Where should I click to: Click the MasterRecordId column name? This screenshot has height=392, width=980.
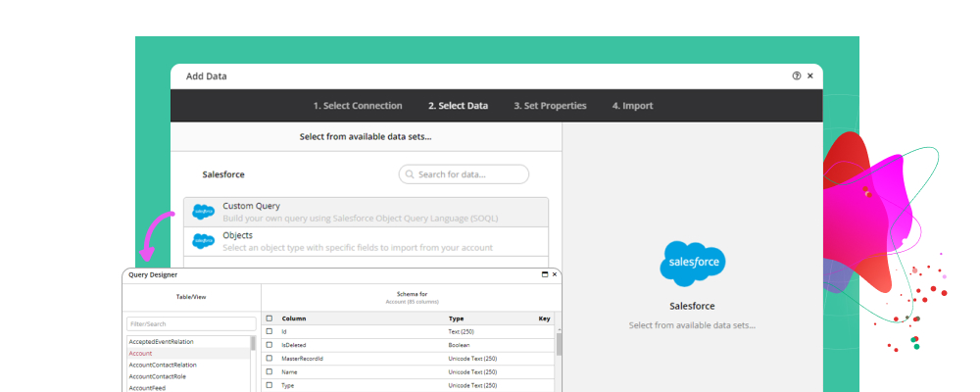pyautogui.click(x=303, y=359)
